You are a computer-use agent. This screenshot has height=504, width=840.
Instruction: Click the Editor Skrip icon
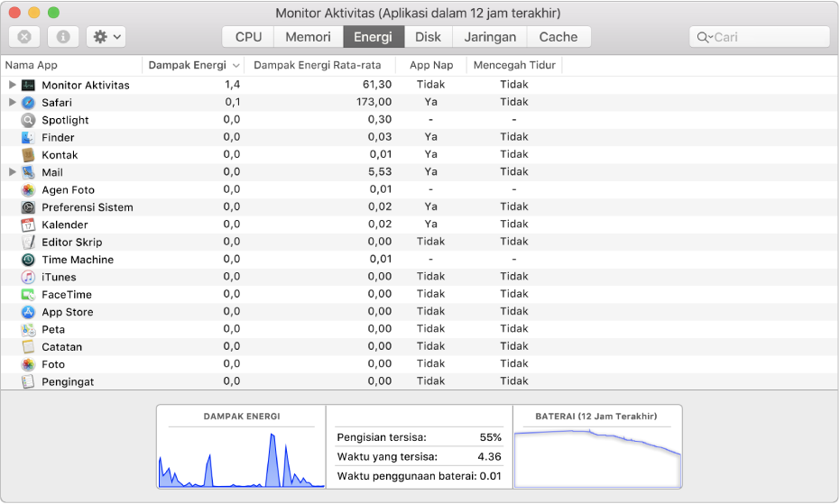[28, 243]
